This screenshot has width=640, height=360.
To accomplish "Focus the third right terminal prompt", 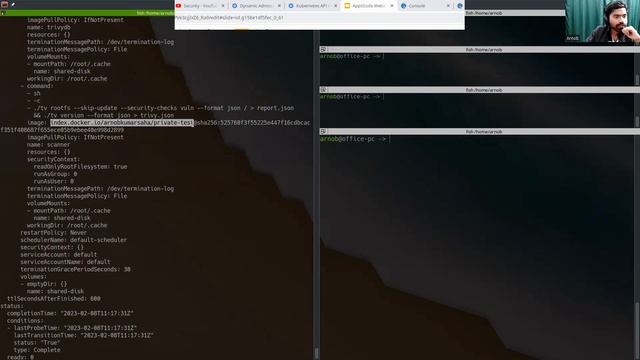I will coord(355,139).
